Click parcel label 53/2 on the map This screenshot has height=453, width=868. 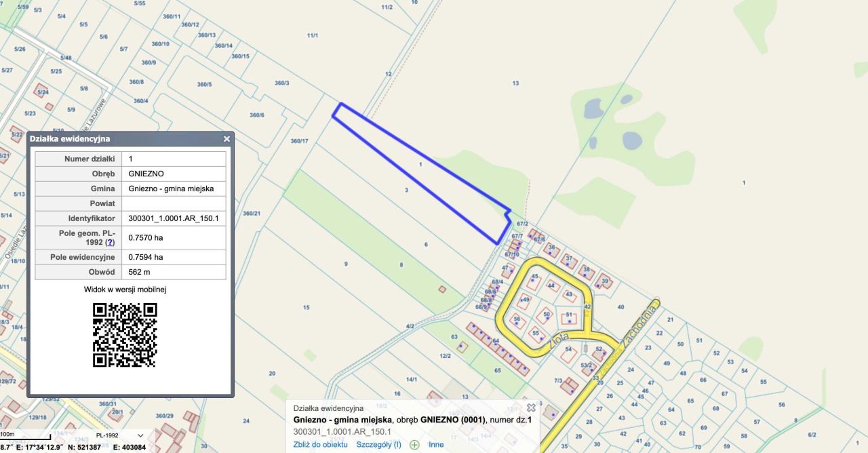pyautogui.click(x=586, y=366)
